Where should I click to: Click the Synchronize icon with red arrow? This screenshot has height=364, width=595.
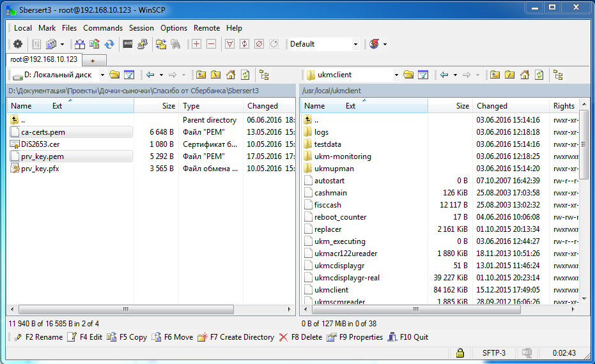coord(95,44)
